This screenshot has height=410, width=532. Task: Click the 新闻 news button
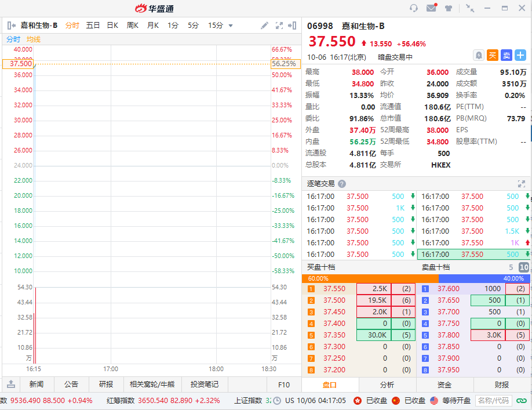36,384
